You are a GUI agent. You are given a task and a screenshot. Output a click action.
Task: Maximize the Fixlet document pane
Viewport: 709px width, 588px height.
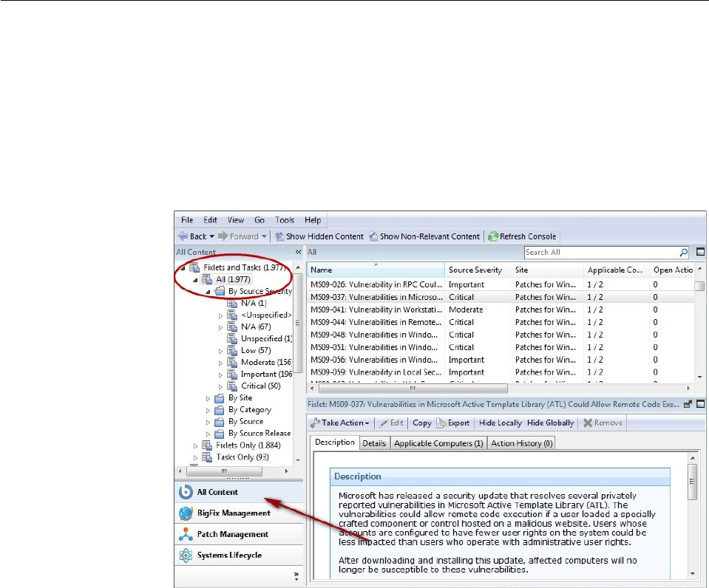point(700,404)
